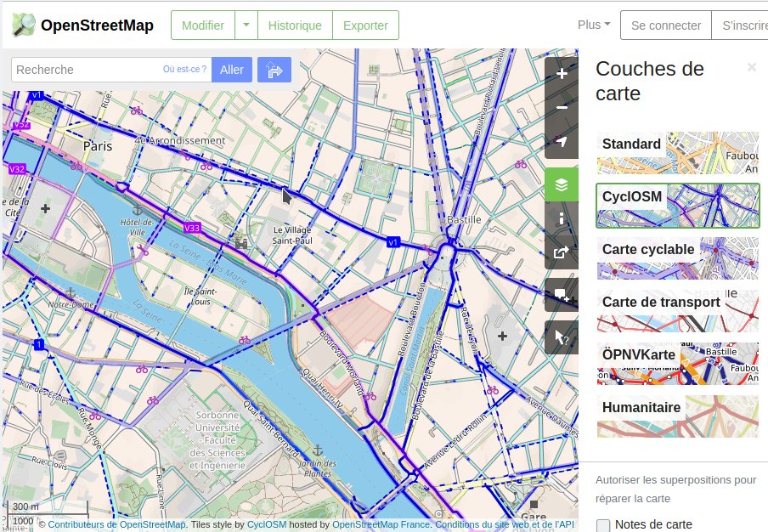
Task: Click the V33 cycle route shield
Action: 192,227
